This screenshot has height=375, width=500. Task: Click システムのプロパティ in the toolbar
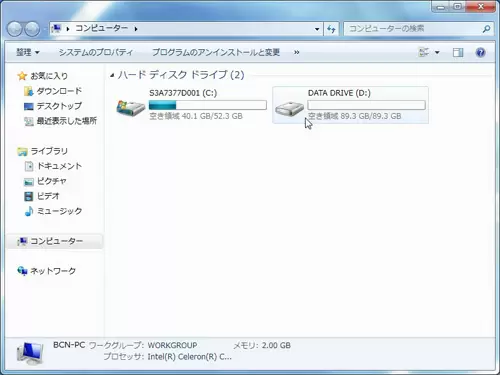96,52
